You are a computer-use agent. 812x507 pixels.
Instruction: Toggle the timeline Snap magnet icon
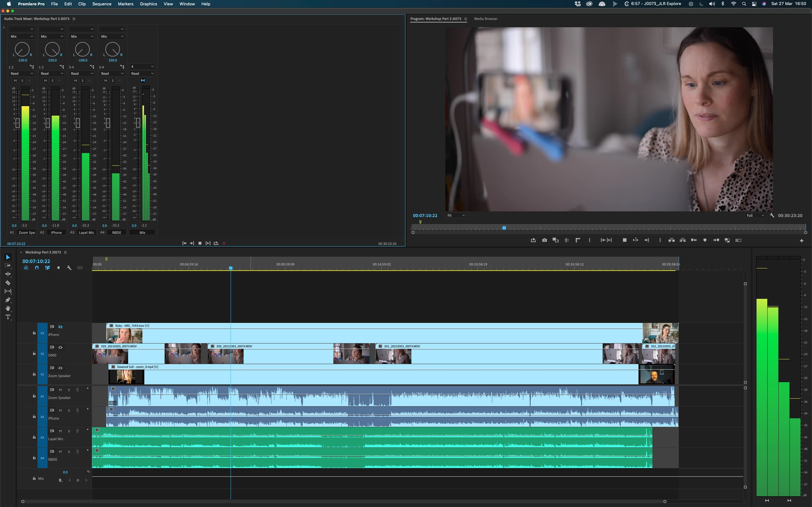tap(36, 267)
